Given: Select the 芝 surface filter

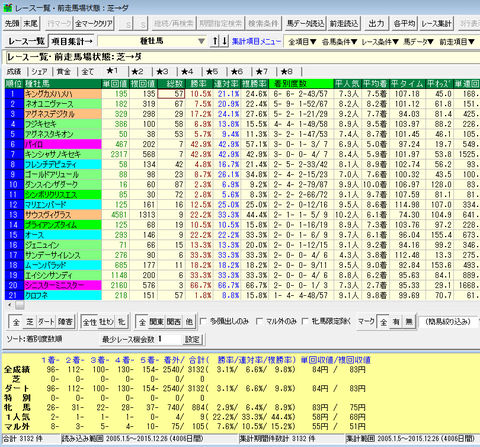Looking at the screenshot, I should (x=30, y=322).
